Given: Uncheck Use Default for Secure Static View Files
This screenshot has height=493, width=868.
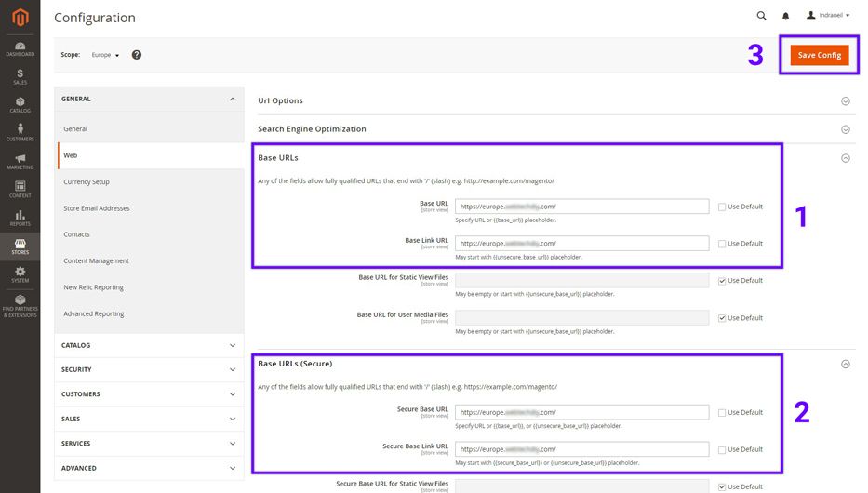Looking at the screenshot, I should coord(722,486).
